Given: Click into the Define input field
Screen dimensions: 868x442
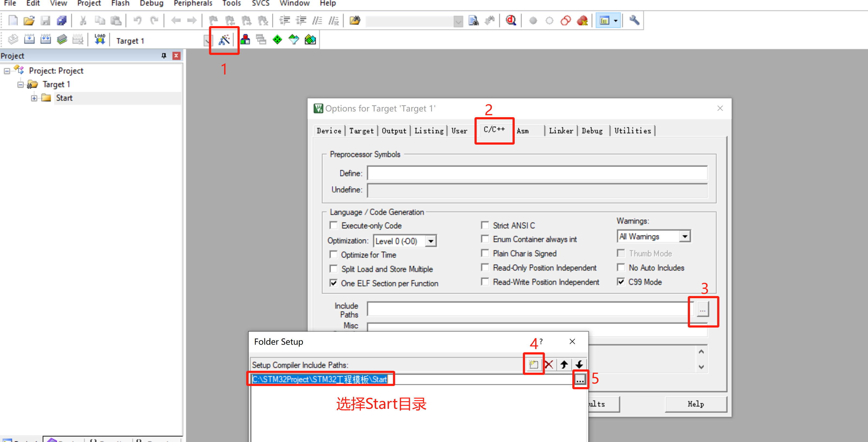Looking at the screenshot, I should [x=537, y=173].
